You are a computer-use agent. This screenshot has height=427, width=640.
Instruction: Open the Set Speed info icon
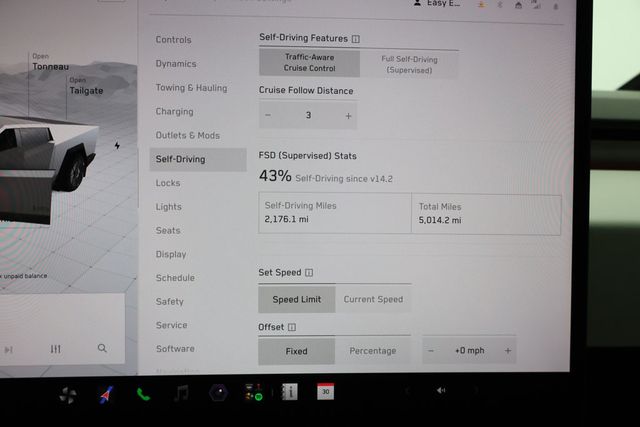tap(309, 273)
